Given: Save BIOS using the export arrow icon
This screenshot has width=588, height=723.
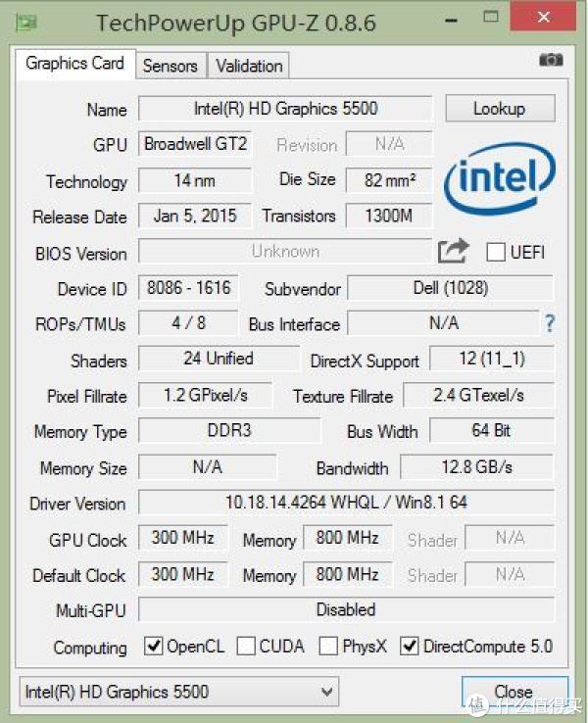Looking at the screenshot, I should pos(453,252).
